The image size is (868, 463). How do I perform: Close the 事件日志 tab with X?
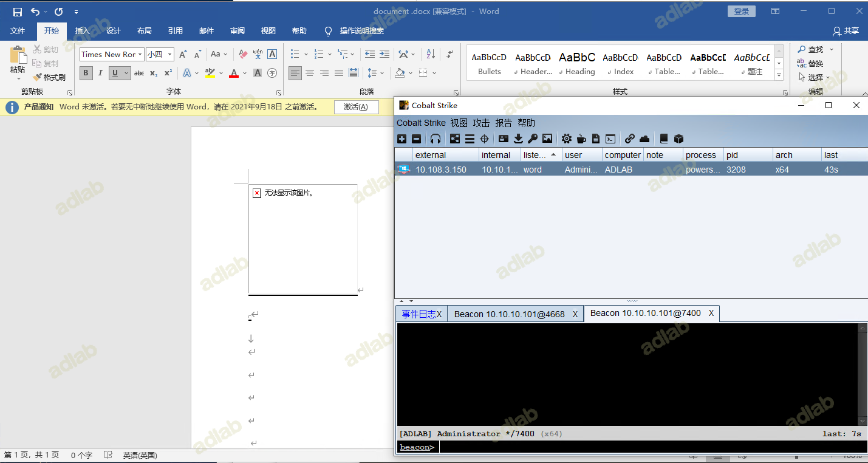tap(439, 314)
